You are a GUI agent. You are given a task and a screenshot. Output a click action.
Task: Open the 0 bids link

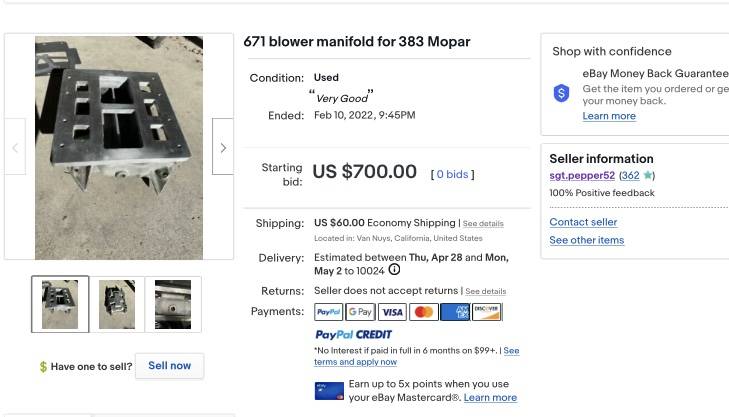(452, 174)
